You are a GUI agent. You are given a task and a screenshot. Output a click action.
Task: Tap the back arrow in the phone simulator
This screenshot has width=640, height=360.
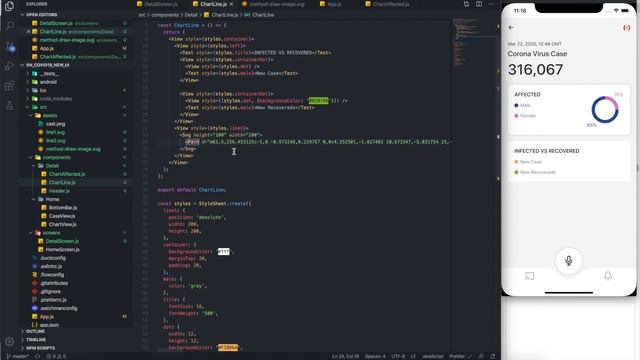511,27
